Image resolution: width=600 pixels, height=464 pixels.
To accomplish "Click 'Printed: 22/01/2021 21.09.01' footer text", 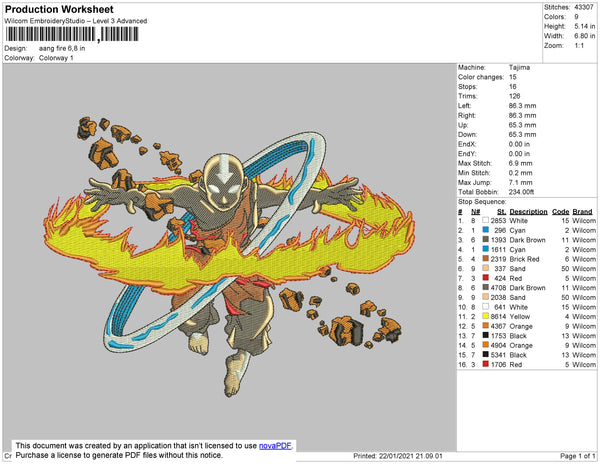I will point(398,456).
